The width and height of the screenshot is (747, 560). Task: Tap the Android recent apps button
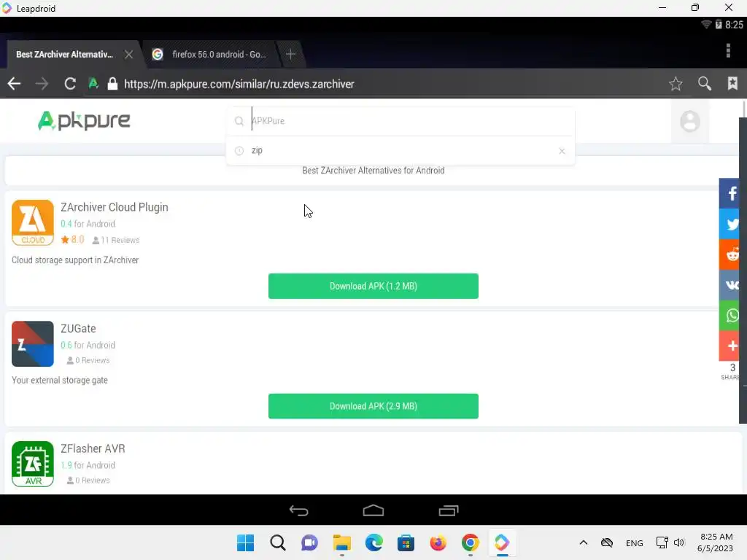tap(449, 510)
